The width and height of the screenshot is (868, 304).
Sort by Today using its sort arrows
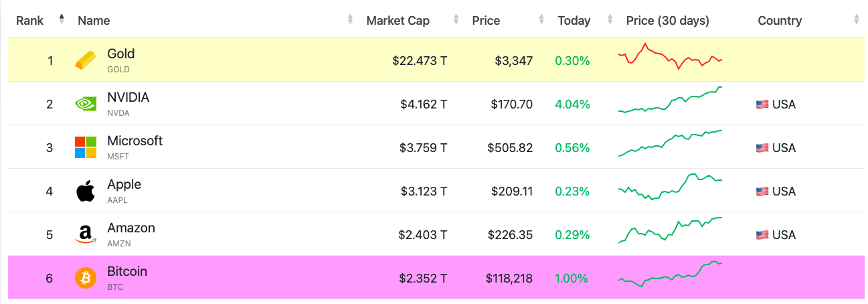(x=610, y=20)
